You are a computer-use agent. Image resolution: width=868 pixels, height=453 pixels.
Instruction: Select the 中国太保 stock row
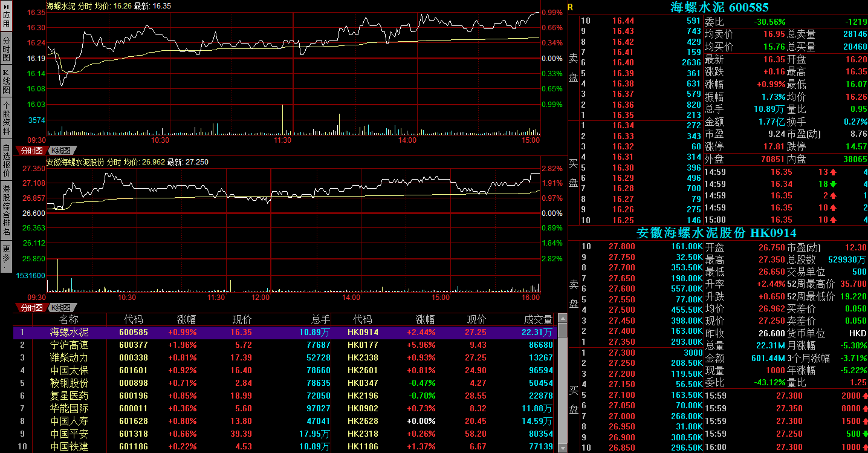pos(284,371)
